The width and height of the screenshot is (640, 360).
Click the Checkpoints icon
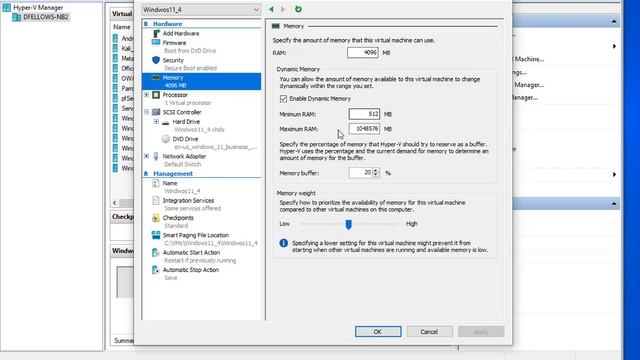click(156, 218)
